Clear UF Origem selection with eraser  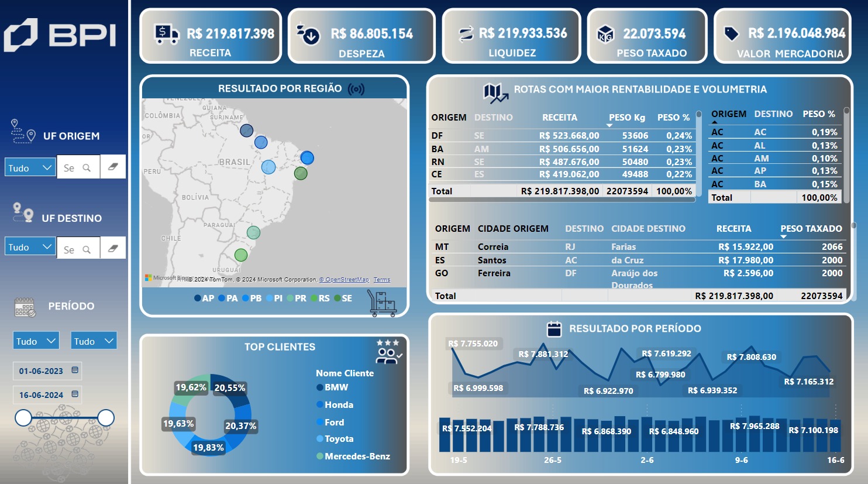point(113,167)
